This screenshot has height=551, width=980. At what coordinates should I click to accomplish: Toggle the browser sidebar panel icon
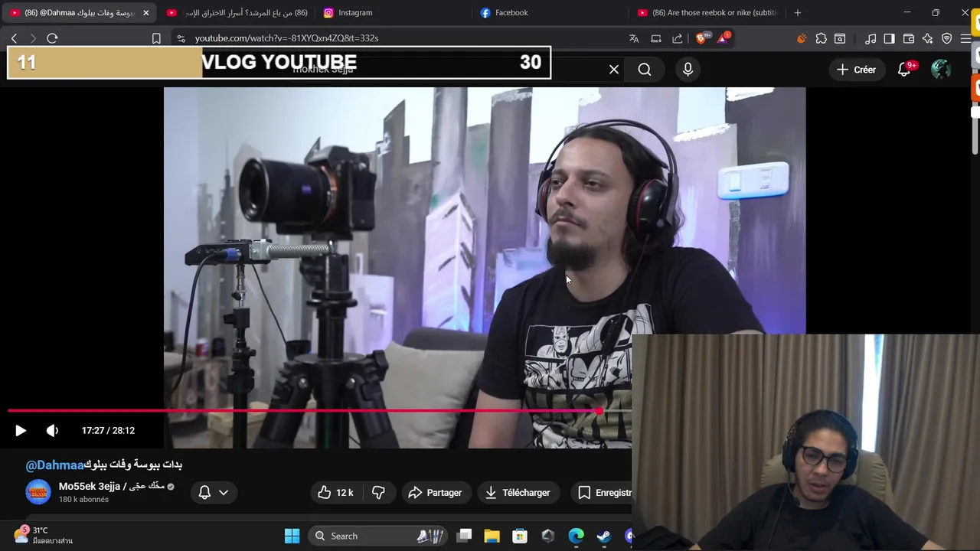coord(889,38)
